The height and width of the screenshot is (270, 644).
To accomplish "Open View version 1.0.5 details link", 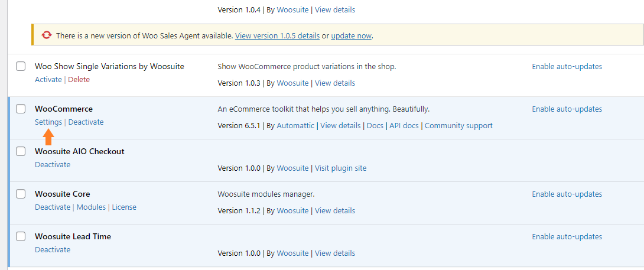I will pyautogui.click(x=277, y=36).
